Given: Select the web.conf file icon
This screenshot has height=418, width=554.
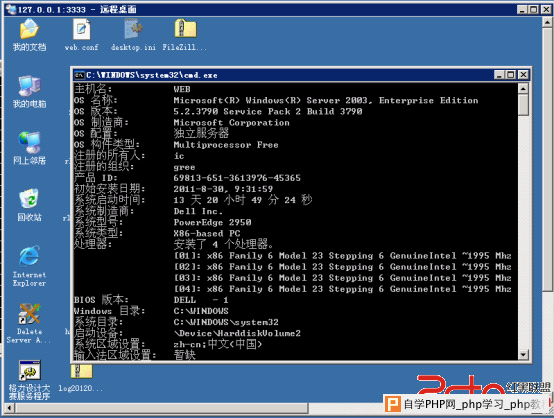Looking at the screenshot, I should tap(82, 29).
